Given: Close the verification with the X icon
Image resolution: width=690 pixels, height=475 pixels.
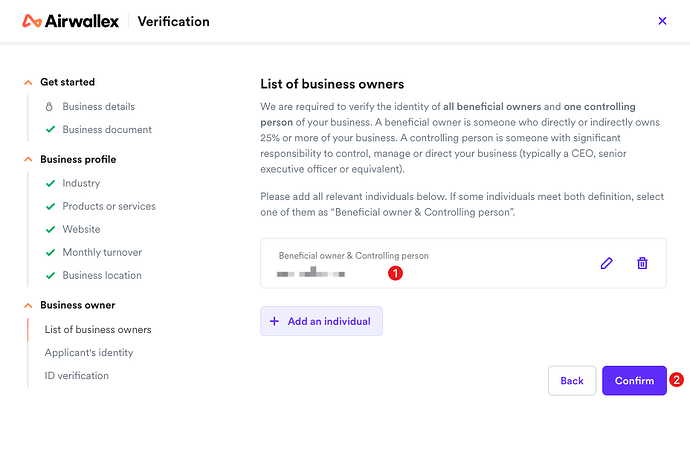Looking at the screenshot, I should (x=662, y=21).
